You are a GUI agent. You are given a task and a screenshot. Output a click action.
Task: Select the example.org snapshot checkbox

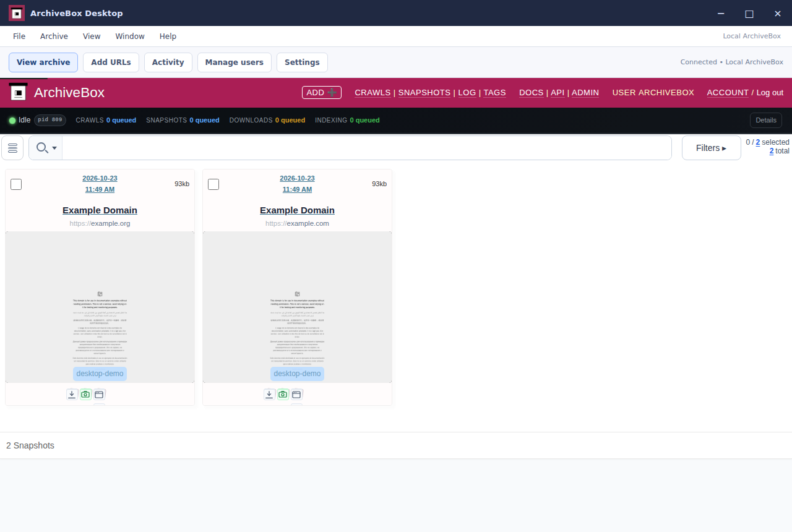pyautogui.click(x=16, y=184)
